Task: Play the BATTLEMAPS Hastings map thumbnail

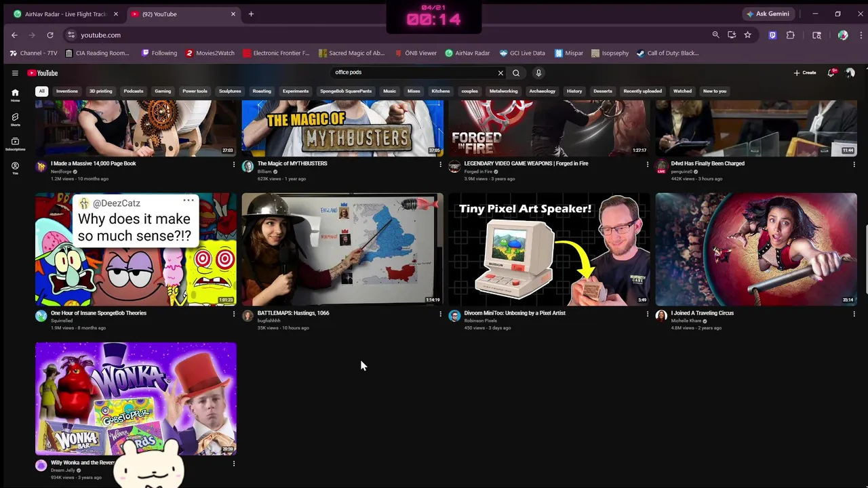Action: click(x=342, y=249)
